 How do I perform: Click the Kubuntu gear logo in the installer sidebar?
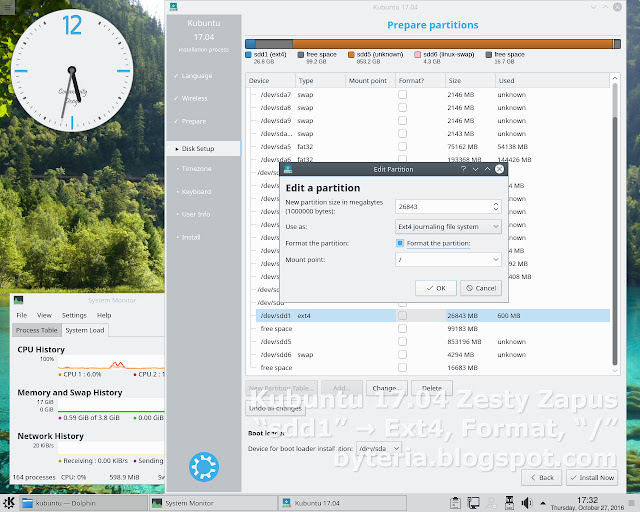click(204, 467)
